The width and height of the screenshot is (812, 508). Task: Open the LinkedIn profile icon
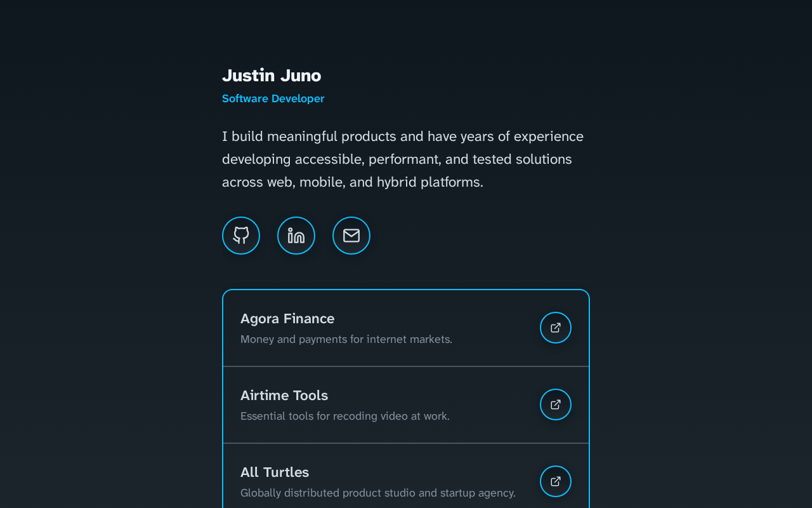click(296, 236)
